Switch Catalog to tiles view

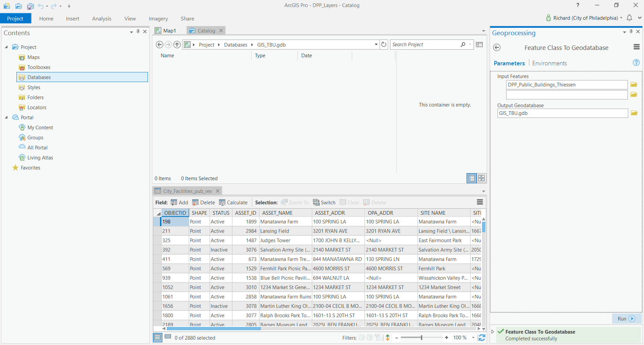pyautogui.click(x=481, y=178)
